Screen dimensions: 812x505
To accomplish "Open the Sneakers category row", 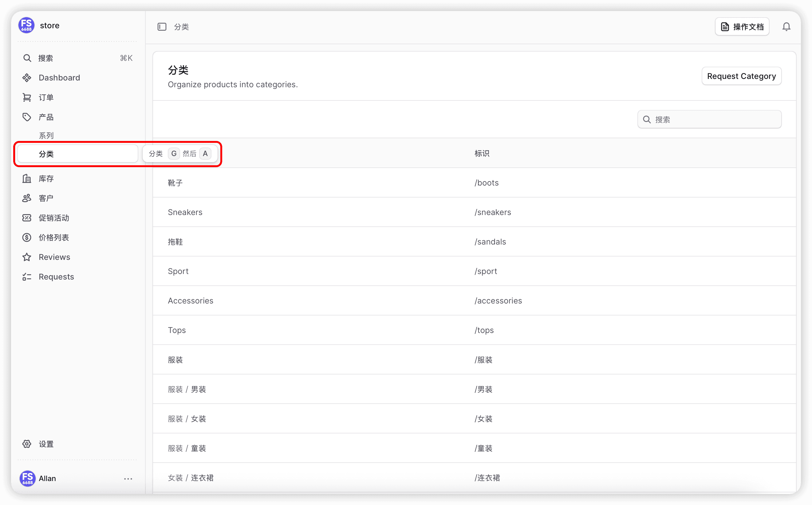I will click(x=185, y=213).
